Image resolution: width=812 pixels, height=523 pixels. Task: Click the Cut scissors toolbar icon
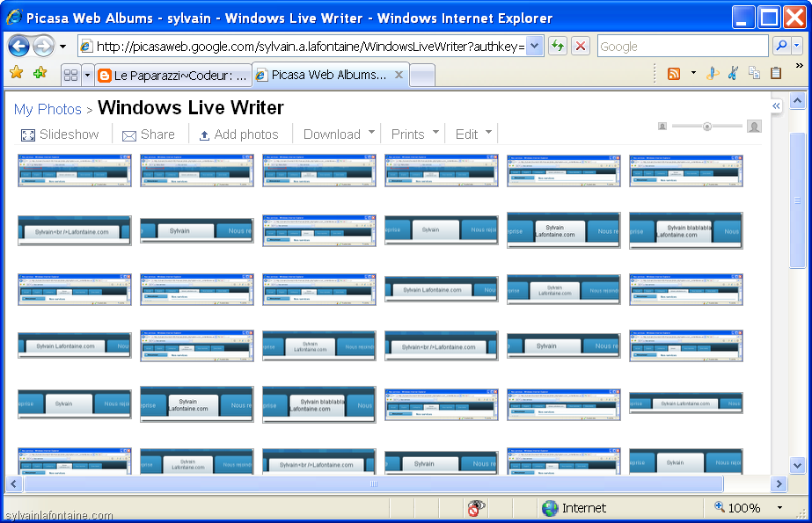pos(734,74)
